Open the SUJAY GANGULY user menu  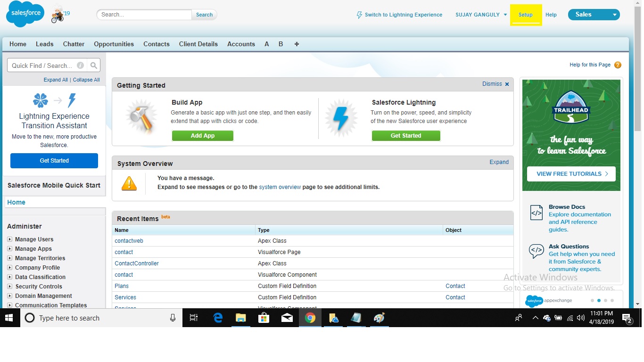point(481,15)
